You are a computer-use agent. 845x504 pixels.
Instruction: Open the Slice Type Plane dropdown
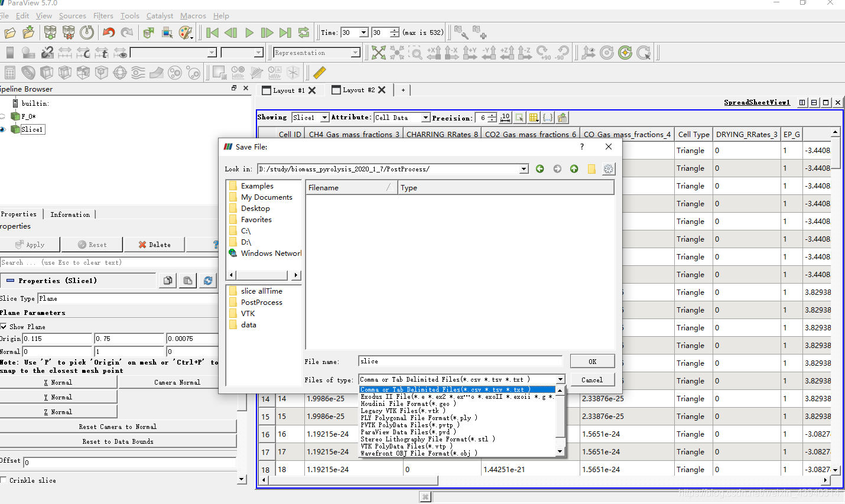coord(128,298)
